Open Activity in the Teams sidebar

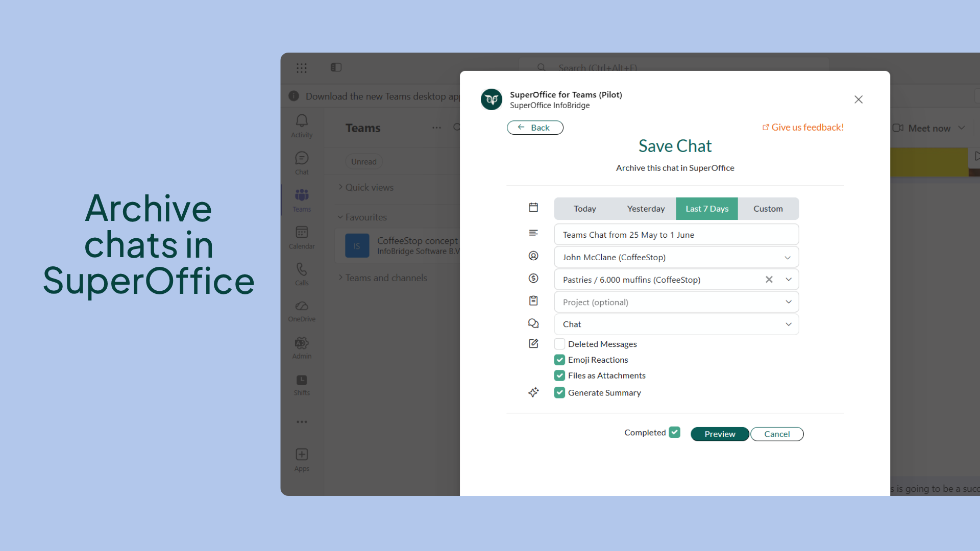click(x=302, y=126)
